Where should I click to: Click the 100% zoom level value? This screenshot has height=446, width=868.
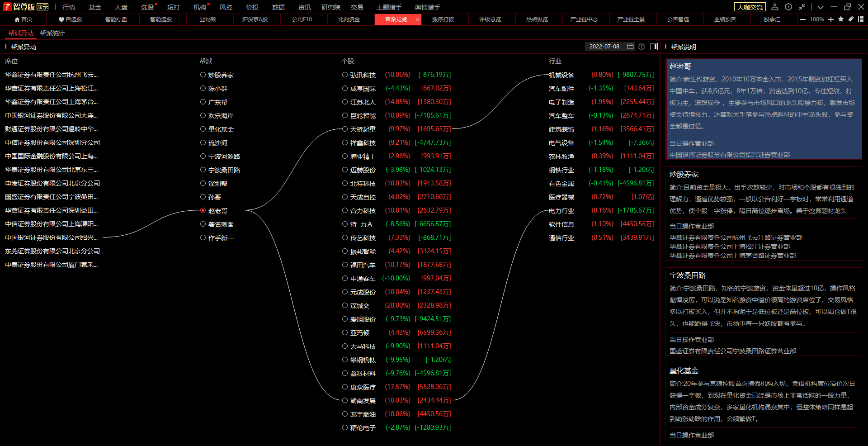(x=817, y=19)
